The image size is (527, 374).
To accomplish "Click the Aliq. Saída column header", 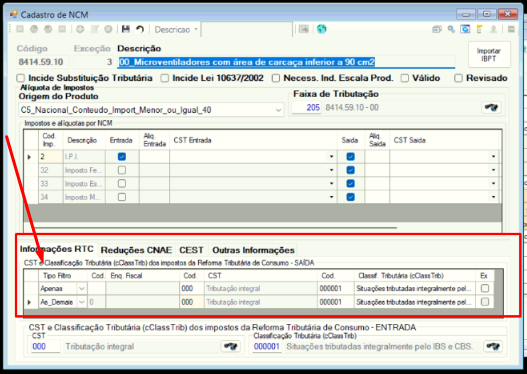I will tap(377, 140).
